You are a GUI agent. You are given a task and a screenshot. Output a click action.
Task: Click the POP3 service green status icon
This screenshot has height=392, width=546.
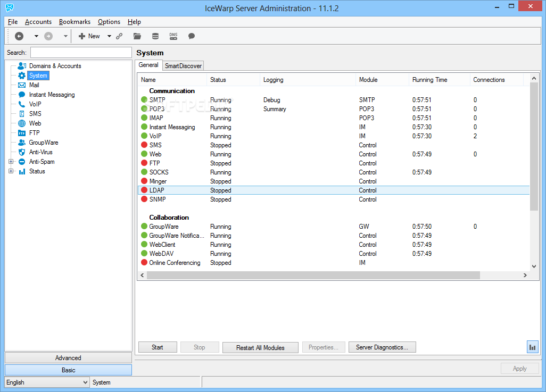click(144, 109)
